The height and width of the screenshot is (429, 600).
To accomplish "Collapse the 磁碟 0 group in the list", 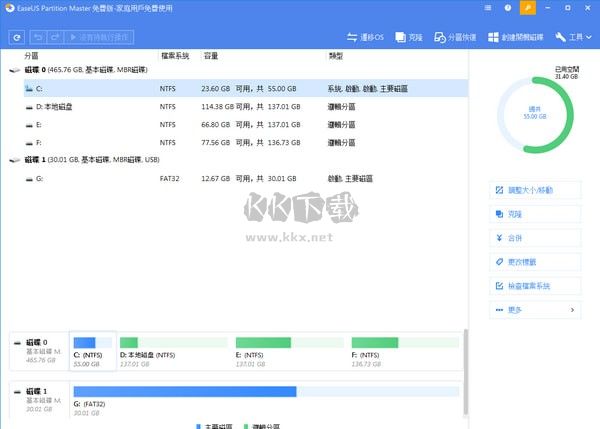I will pos(13,72).
